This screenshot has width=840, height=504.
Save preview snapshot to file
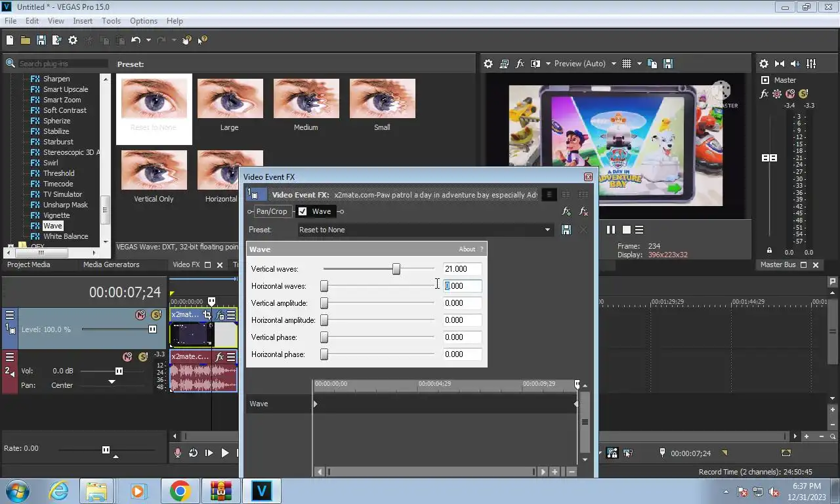point(668,64)
